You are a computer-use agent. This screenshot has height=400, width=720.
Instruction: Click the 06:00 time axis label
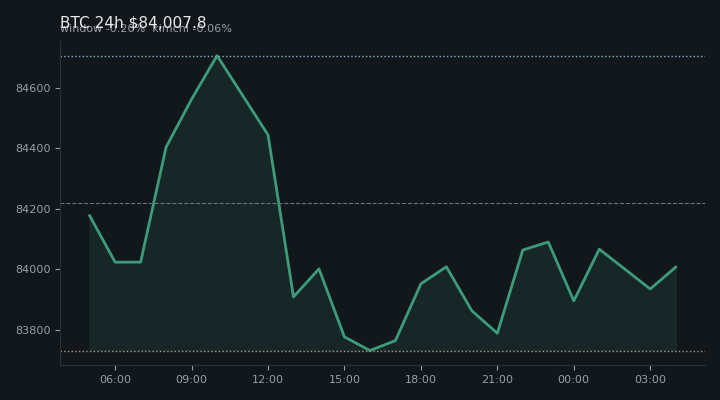[115, 379]
